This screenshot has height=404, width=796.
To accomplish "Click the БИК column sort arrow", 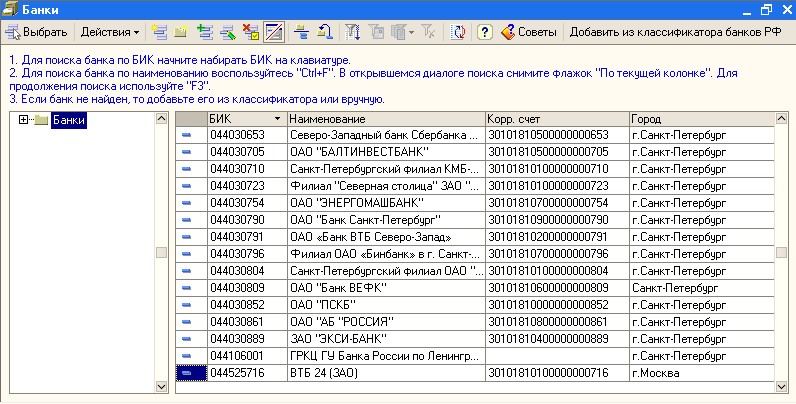I will (x=277, y=119).
